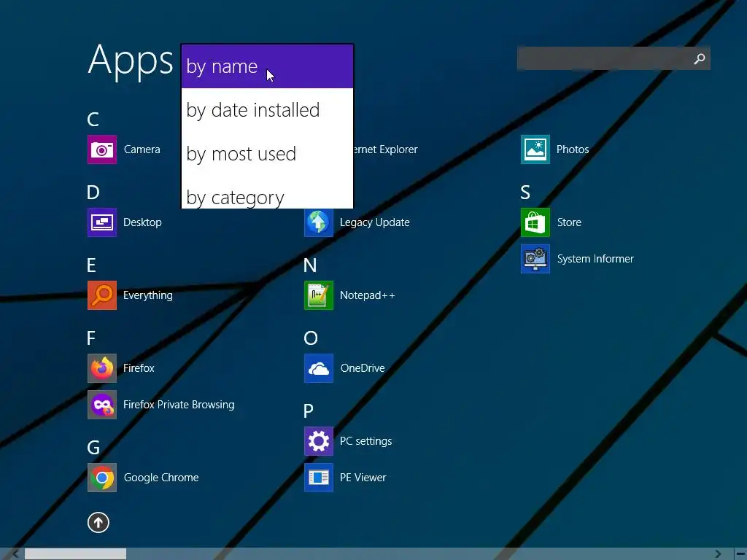Screen dimensions: 747x560
Task: Open the Store app icon
Action: (535, 222)
